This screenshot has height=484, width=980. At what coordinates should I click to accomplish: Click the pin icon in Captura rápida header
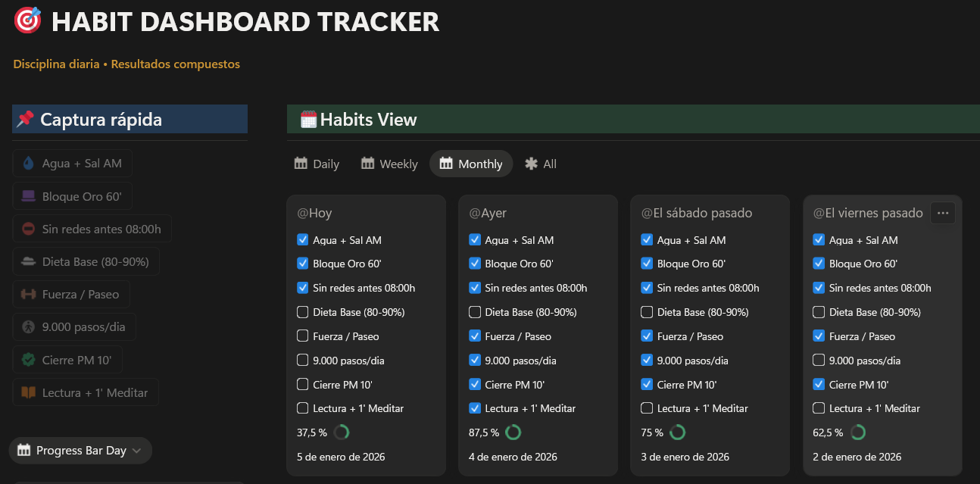point(25,118)
